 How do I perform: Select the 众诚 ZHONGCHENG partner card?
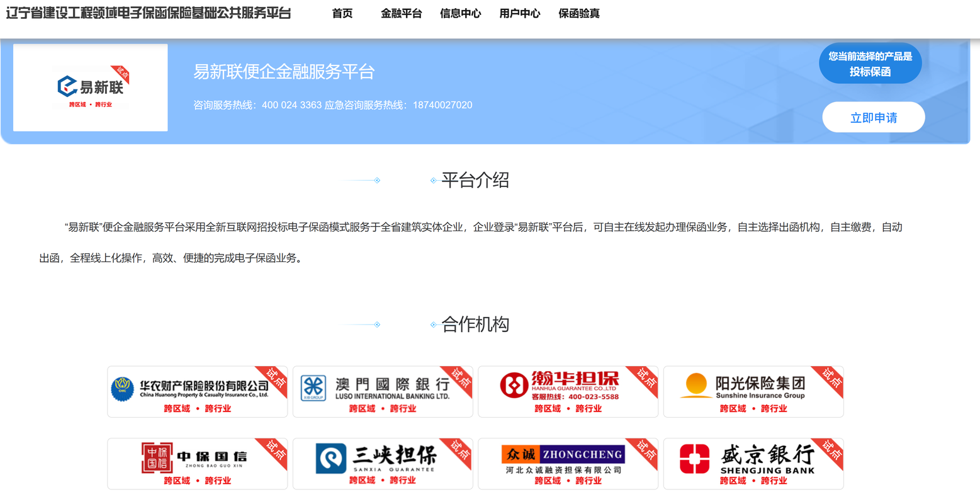568,464
